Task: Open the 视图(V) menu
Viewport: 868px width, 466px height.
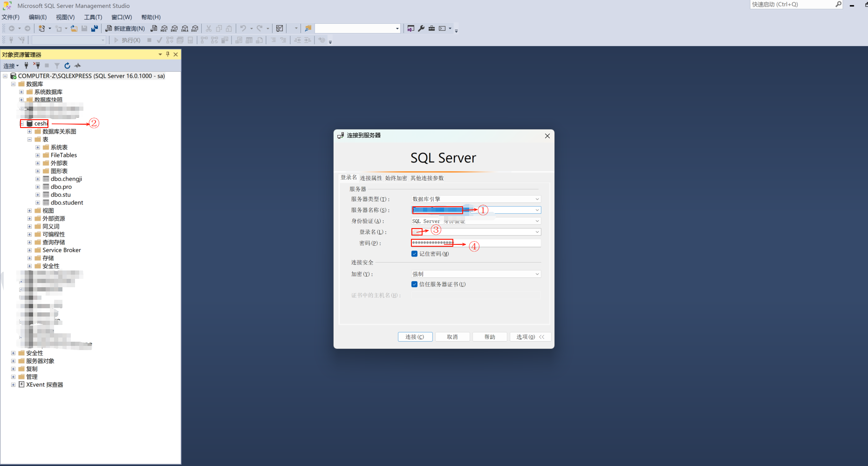Action: 65,17
